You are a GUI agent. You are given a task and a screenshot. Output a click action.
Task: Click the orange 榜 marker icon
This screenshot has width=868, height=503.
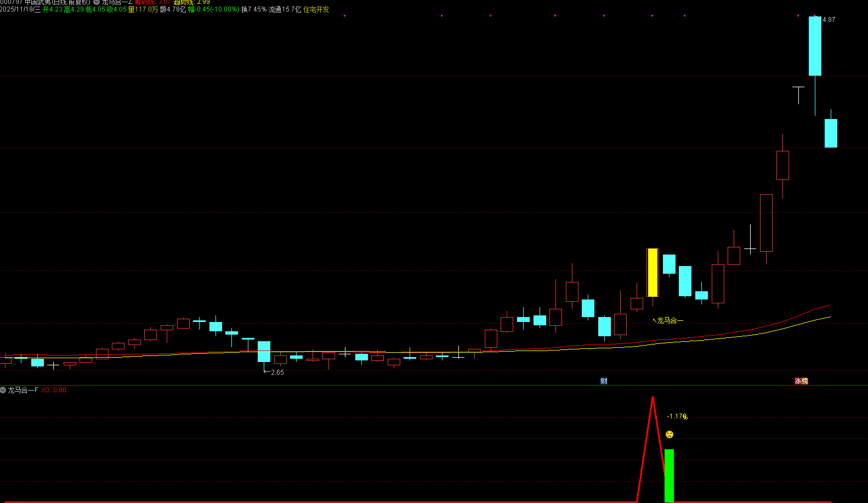[x=804, y=381]
